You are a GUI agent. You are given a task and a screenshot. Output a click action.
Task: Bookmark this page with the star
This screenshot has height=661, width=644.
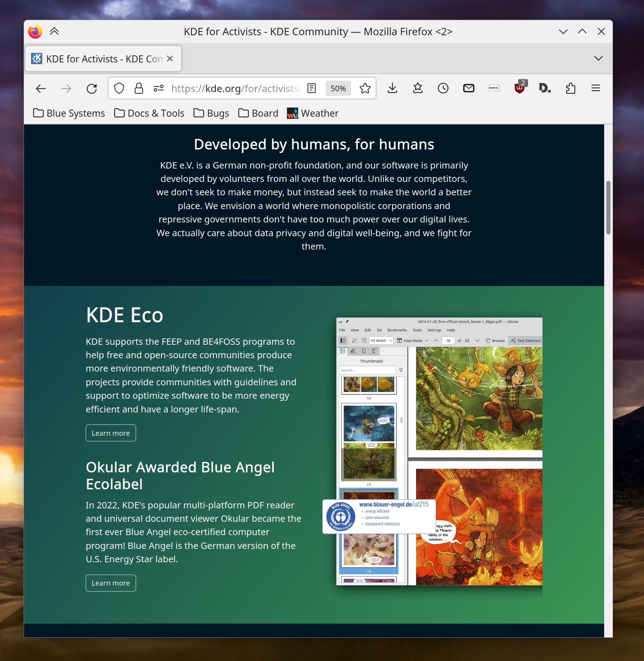[x=365, y=88]
